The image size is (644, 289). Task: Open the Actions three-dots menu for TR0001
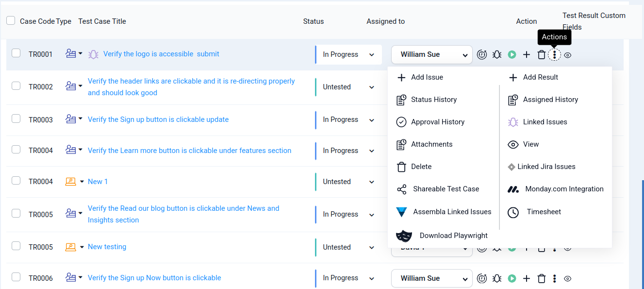click(554, 55)
